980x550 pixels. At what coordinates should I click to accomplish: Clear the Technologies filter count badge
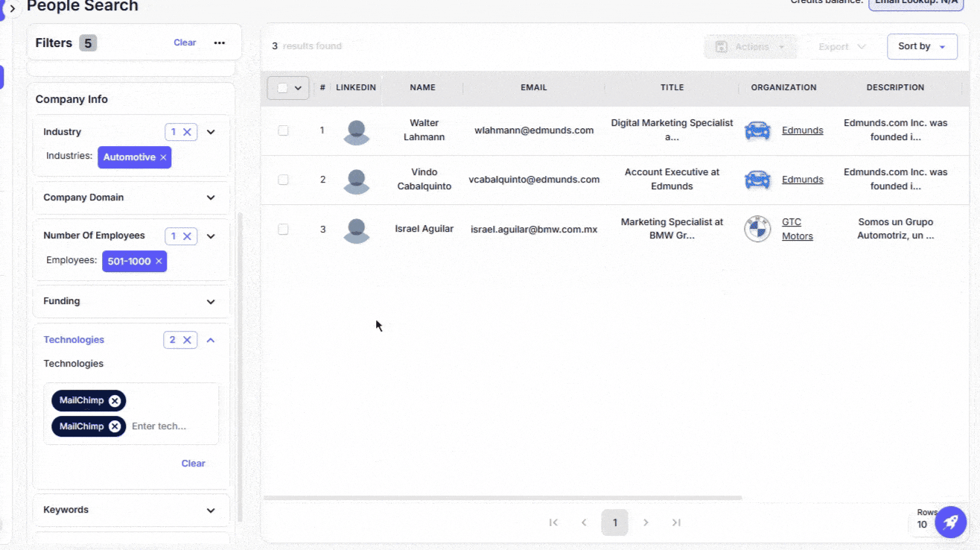[x=188, y=340]
